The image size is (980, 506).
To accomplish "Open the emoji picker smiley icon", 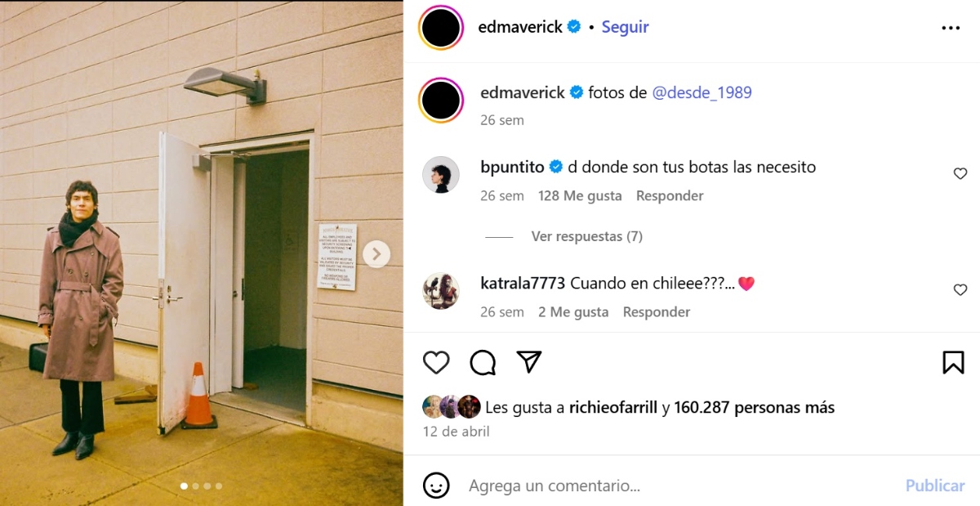I will pos(436,486).
